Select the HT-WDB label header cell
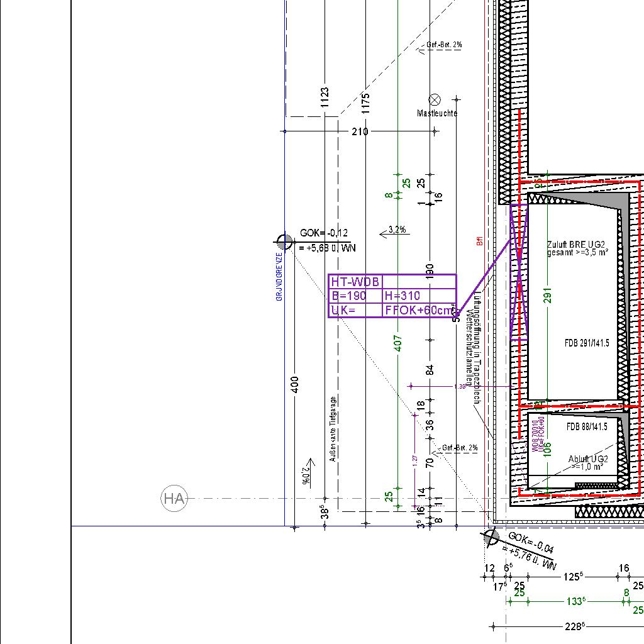 click(355, 282)
